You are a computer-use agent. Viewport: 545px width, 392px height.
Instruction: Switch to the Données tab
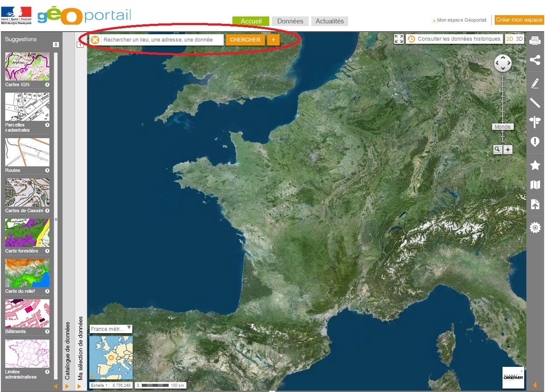[x=290, y=21]
